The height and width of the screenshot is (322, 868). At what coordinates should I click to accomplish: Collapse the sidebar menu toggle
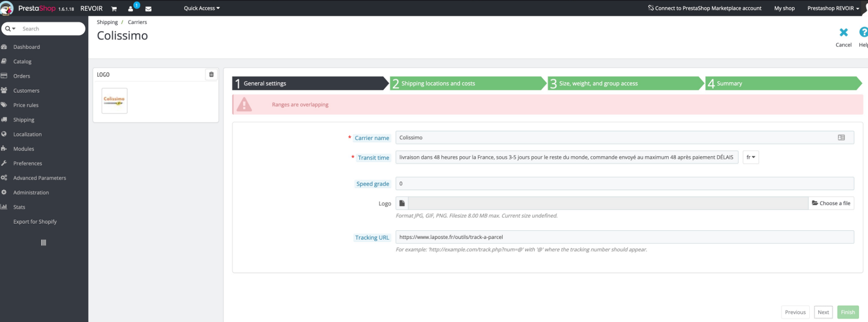[x=43, y=243]
